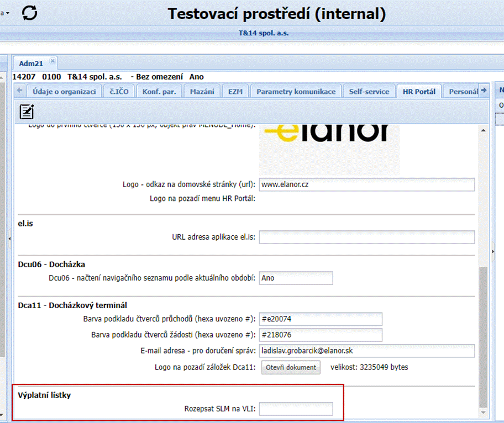Expand the right side panel splitter

(x=492, y=252)
